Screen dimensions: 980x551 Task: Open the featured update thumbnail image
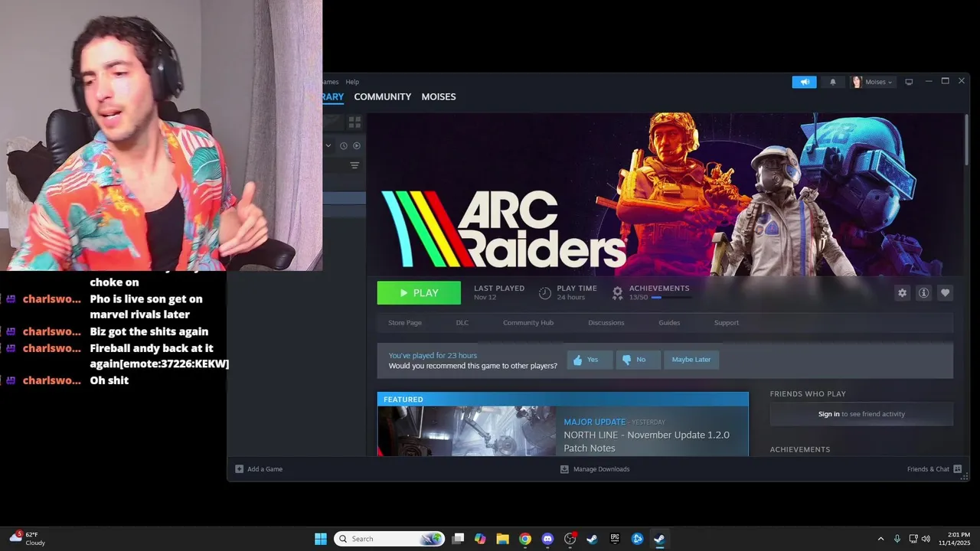(x=466, y=431)
